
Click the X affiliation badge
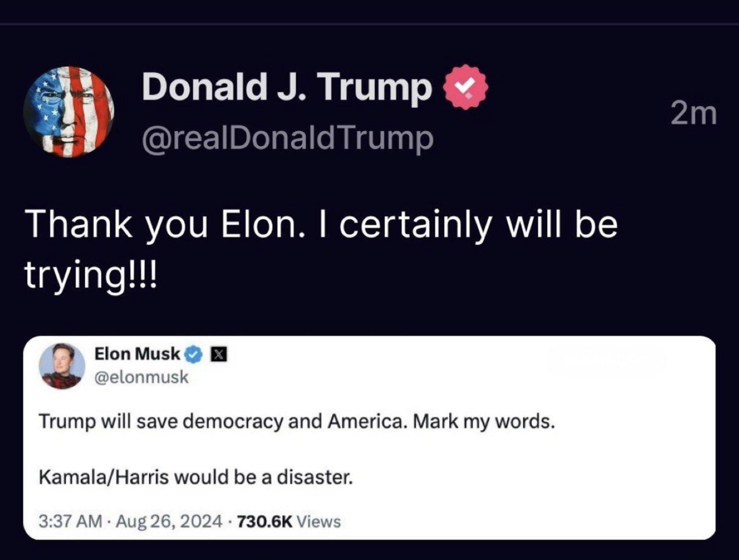coord(218,354)
